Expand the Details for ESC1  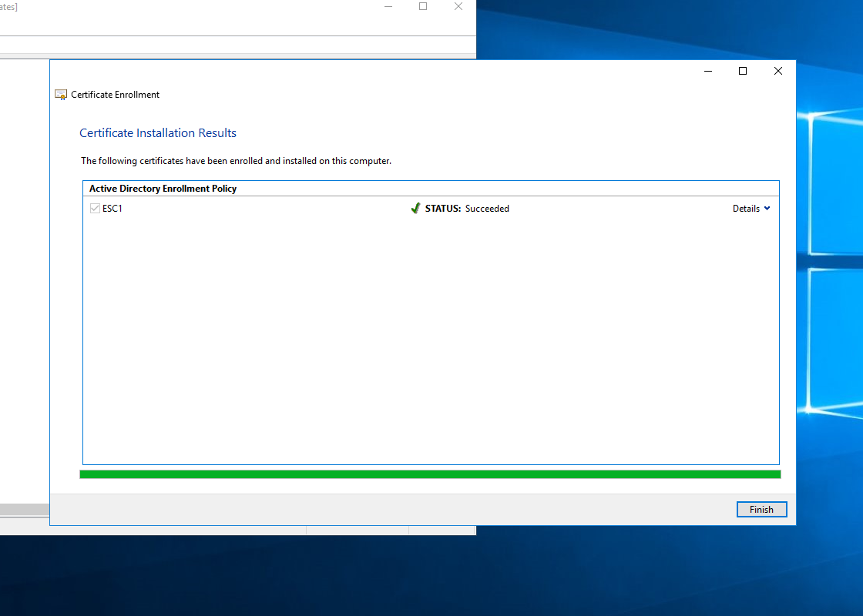(x=751, y=209)
